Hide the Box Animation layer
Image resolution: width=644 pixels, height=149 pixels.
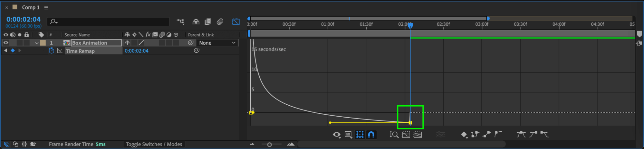tap(6, 43)
